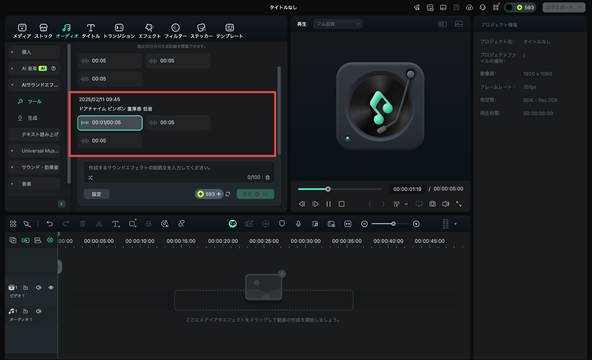592x360 pixels.
Task: Click the timeline zoom slider
Action: click(389, 224)
